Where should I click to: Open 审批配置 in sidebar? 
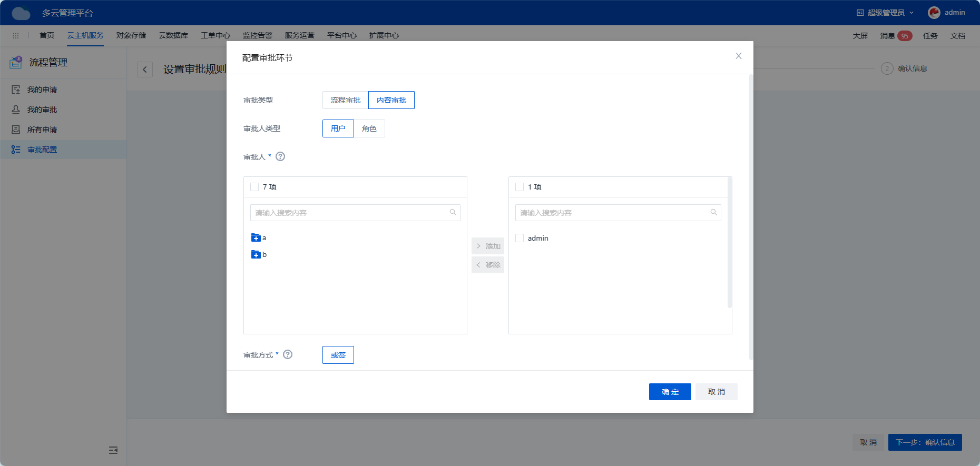(x=63, y=150)
